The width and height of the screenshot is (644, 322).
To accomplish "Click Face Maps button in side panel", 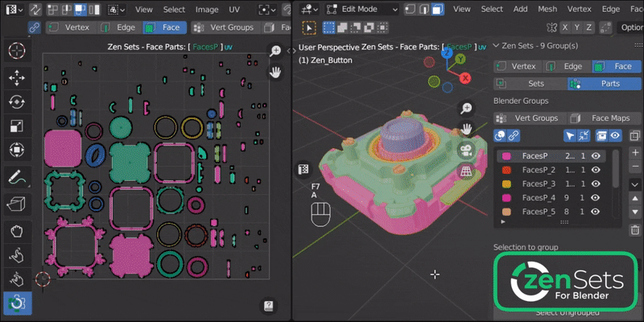I will (x=605, y=118).
